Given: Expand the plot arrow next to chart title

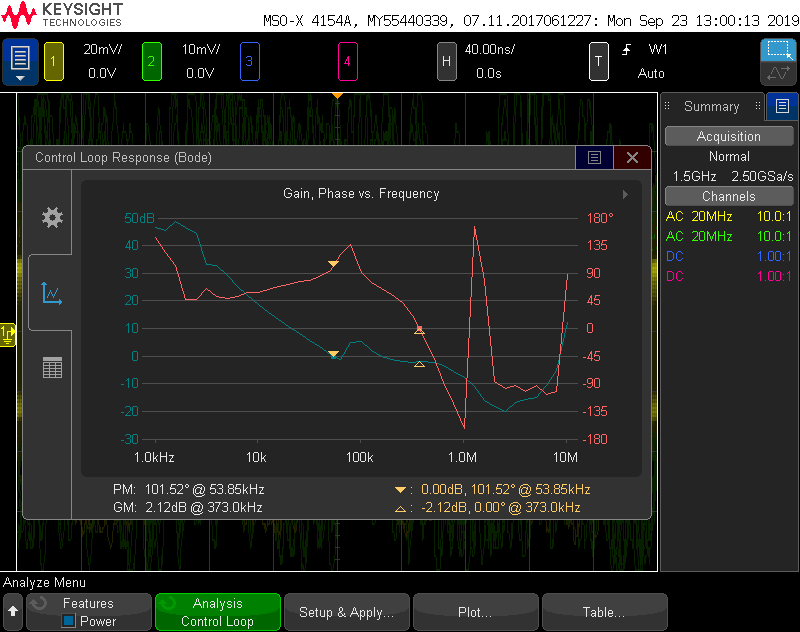Looking at the screenshot, I should coord(625,194).
